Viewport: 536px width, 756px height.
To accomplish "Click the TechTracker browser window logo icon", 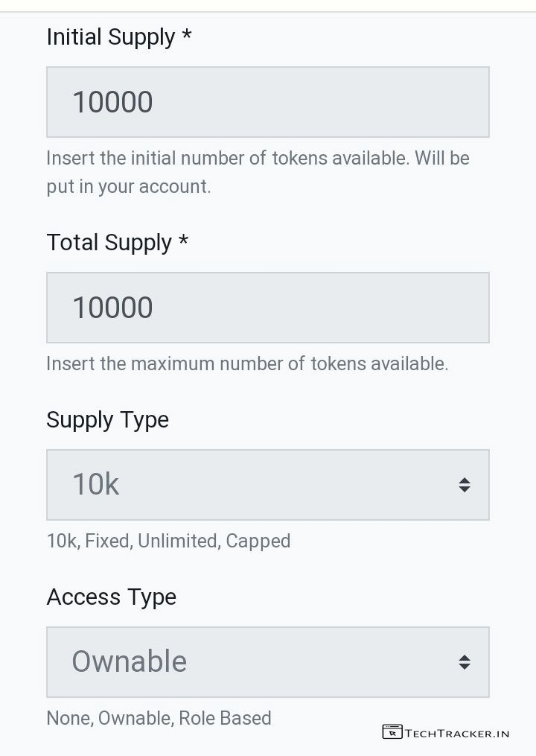I will 392,732.
